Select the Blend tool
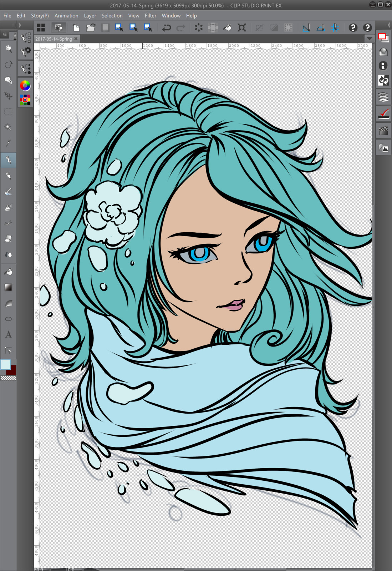This screenshot has width=392, height=571. (x=8, y=254)
